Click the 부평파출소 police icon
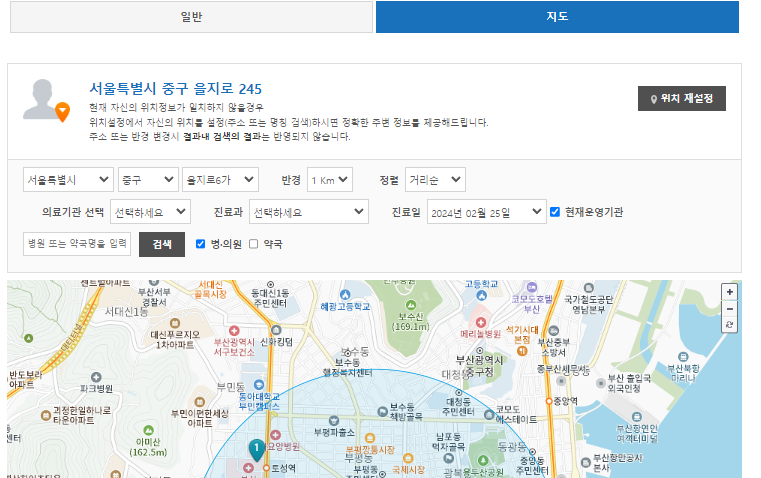 (x=333, y=421)
